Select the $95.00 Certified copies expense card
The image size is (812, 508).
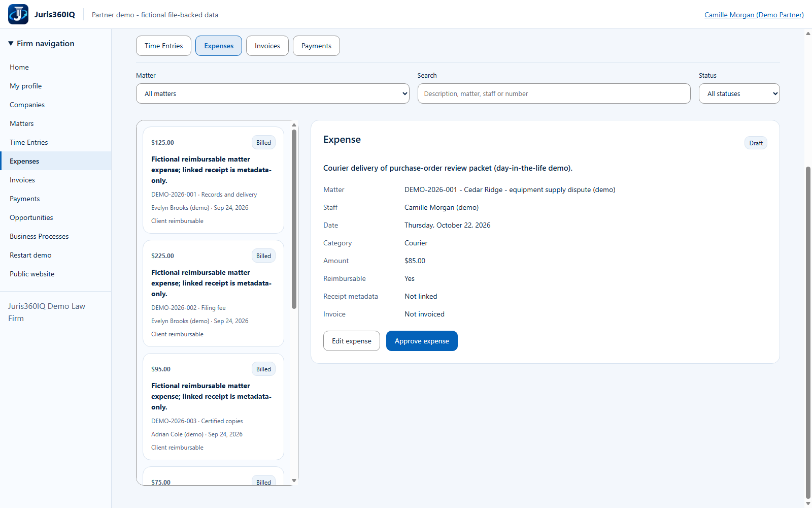pyautogui.click(x=213, y=406)
